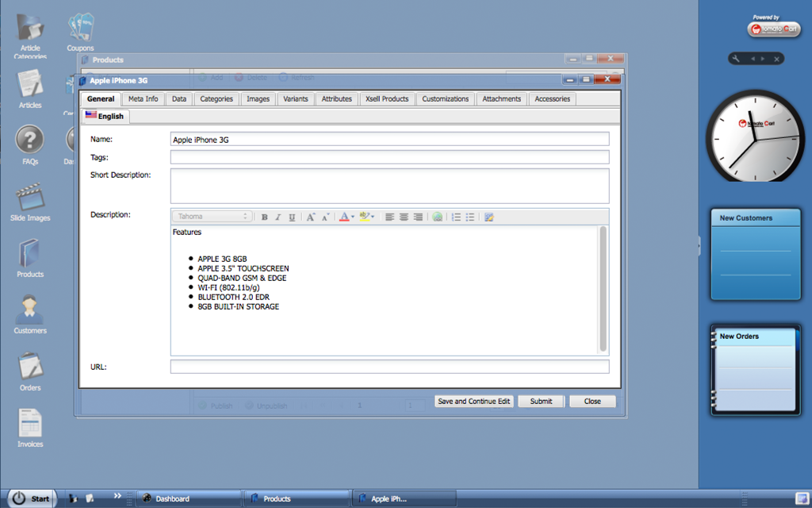The width and height of the screenshot is (812, 508).
Task: Switch to source edit mode icon
Action: 488,217
